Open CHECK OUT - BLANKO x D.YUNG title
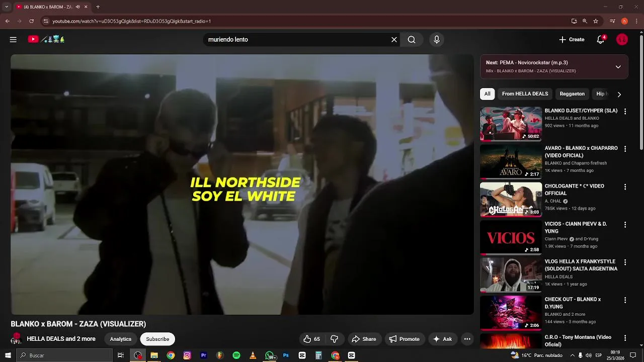The width and height of the screenshot is (644, 362). coord(573,303)
